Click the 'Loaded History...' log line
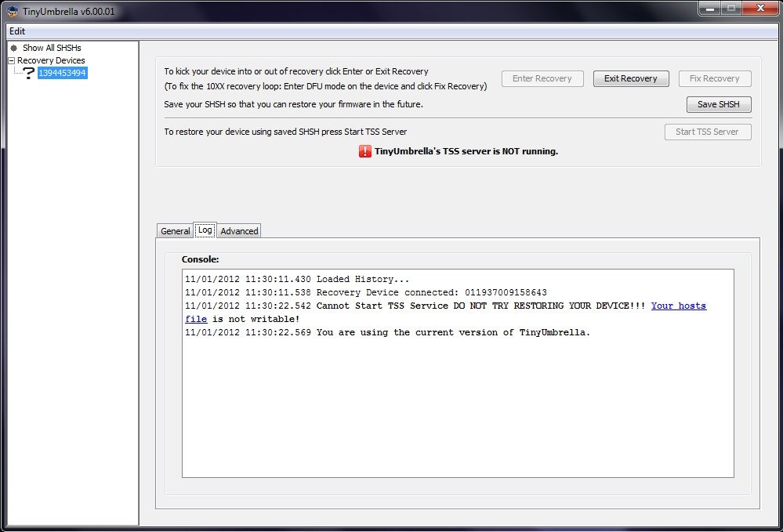Viewport: 783px width, 532px height. (297, 280)
